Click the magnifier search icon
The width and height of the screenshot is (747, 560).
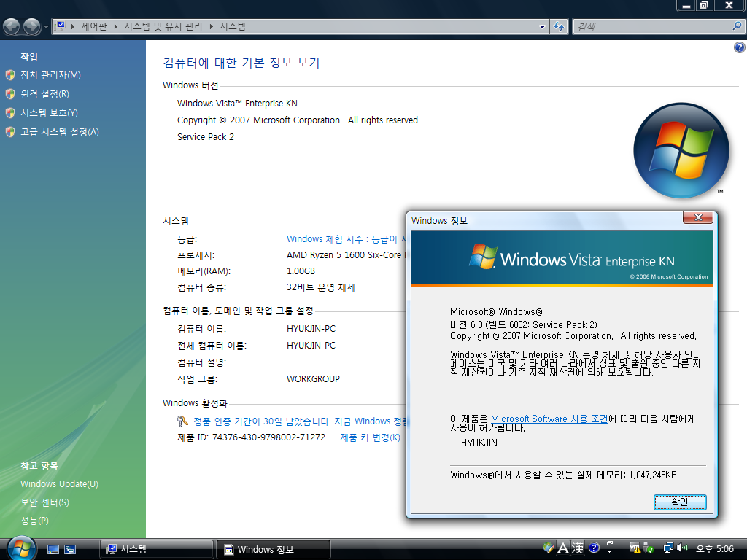[x=737, y=26]
